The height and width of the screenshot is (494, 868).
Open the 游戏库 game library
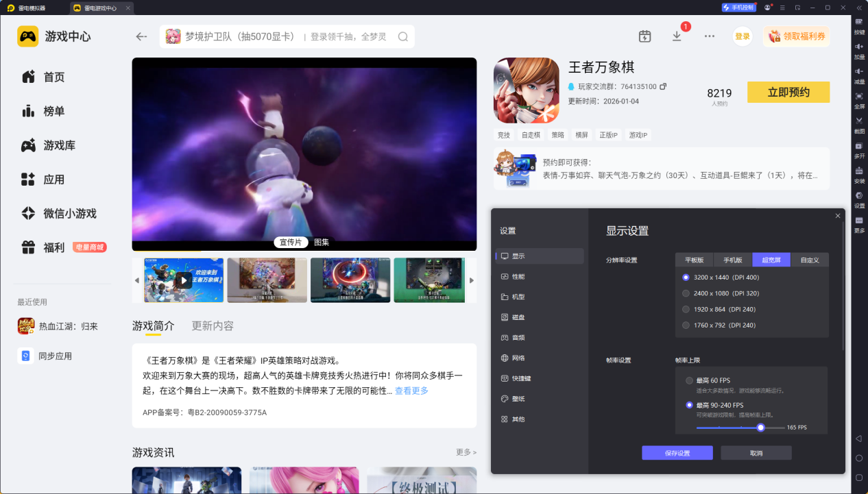point(48,145)
